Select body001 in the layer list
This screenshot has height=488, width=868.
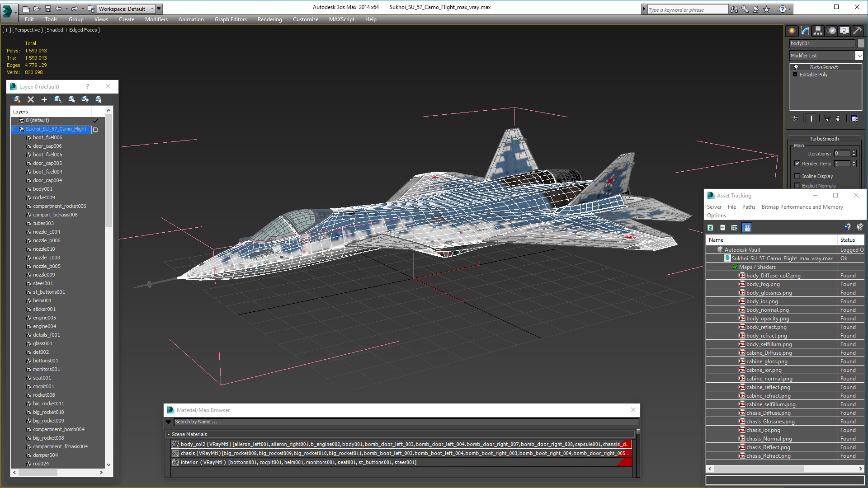click(x=42, y=189)
